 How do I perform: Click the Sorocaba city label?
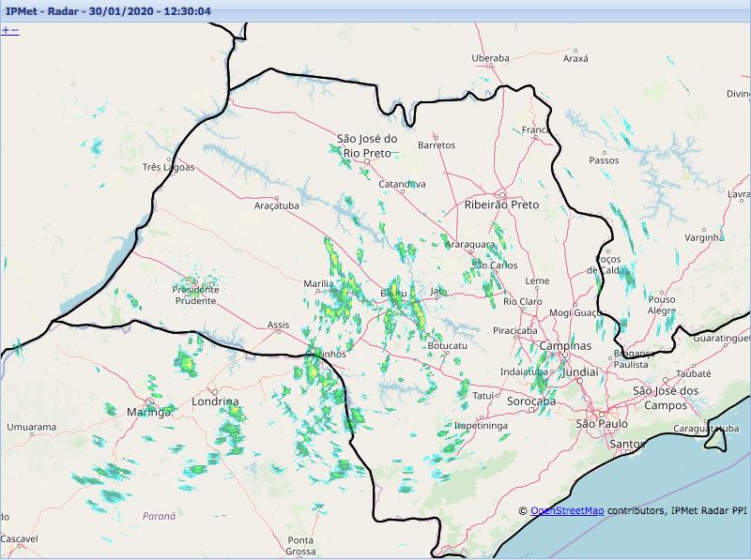[529, 401]
